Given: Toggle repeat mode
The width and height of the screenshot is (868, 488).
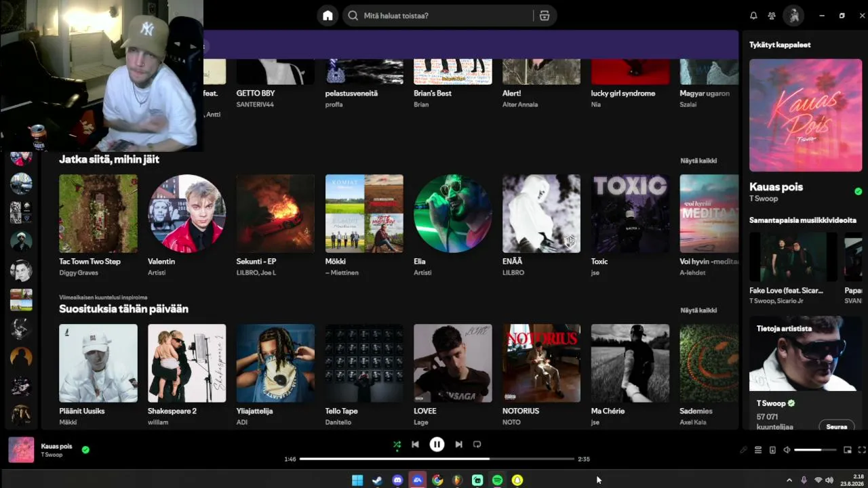Looking at the screenshot, I should point(477,445).
